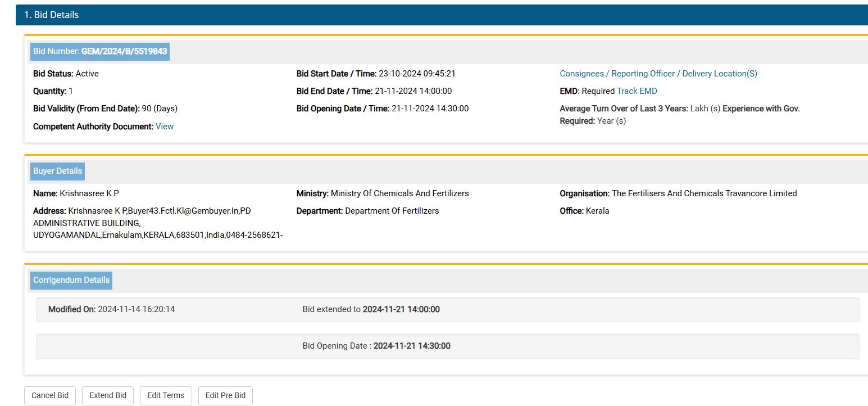The image size is (868, 406).
Task: Select the EMD: Required text
Action: (588, 91)
